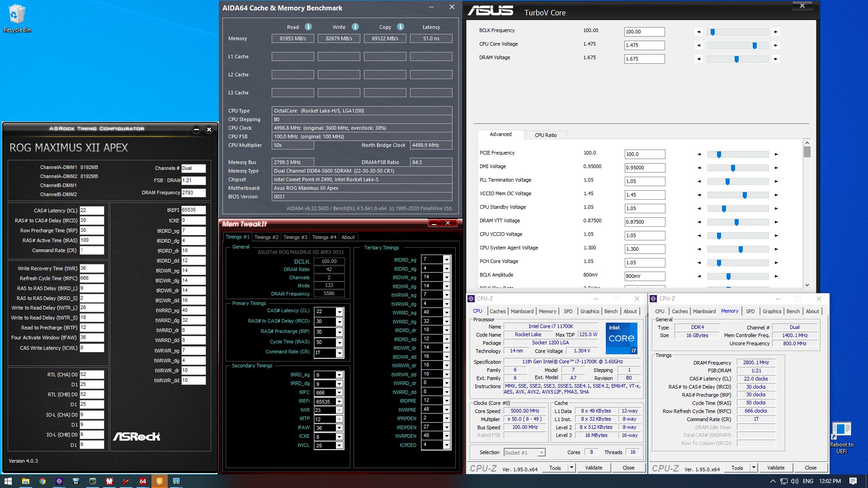Decrease DMI Voltage with left arrow
The image size is (868, 488).
pyautogui.click(x=699, y=168)
